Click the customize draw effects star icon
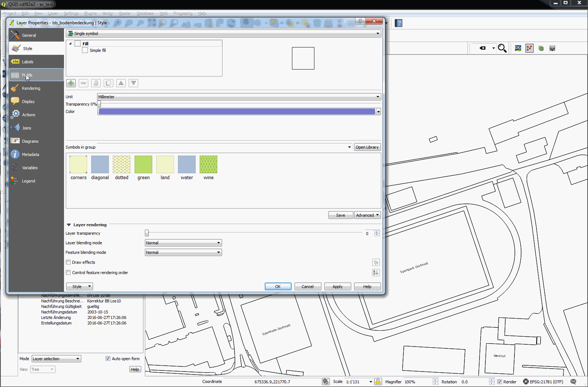The width and height of the screenshot is (588, 387). pyautogui.click(x=375, y=262)
